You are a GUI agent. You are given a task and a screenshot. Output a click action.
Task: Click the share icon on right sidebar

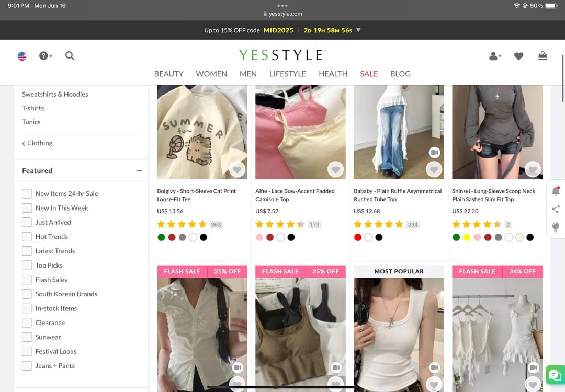tap(556, 209)
